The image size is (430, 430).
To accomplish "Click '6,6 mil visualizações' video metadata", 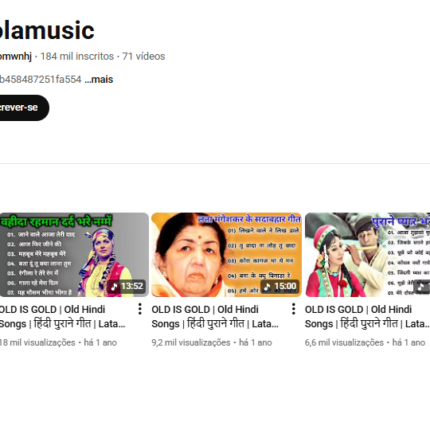I will [x=344, y=343].
